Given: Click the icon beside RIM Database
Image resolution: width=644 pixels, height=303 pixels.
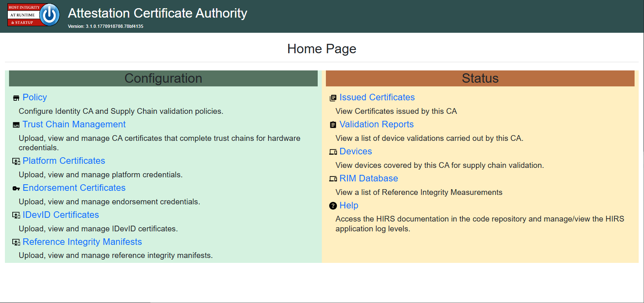Looking at the screenshot, I should pyautogui.click(x=333, y=179).
